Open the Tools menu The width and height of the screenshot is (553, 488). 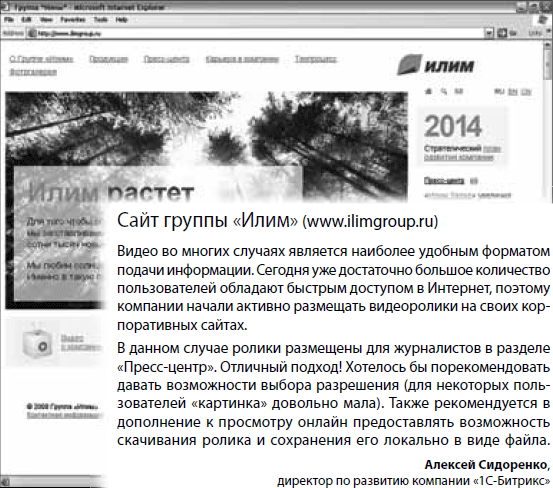(x=101, y=20)
